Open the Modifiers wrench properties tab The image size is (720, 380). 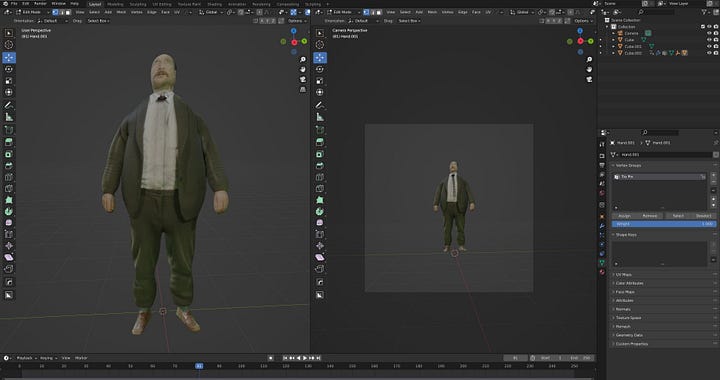[x=602, y=226]
